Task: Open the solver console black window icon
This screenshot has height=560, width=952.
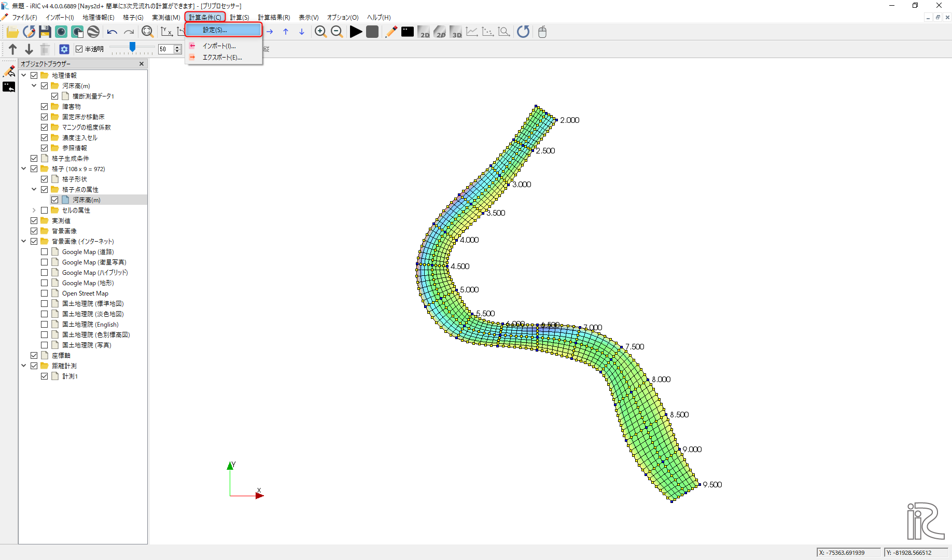Action: tap(408, 32)
